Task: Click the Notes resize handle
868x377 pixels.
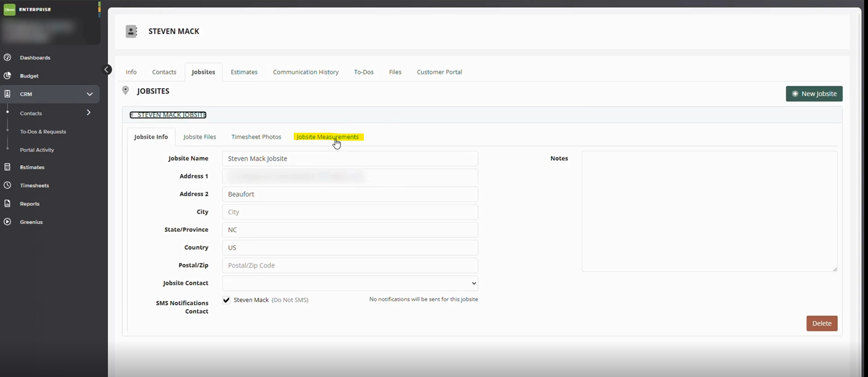Action: (x=835, y=269)
